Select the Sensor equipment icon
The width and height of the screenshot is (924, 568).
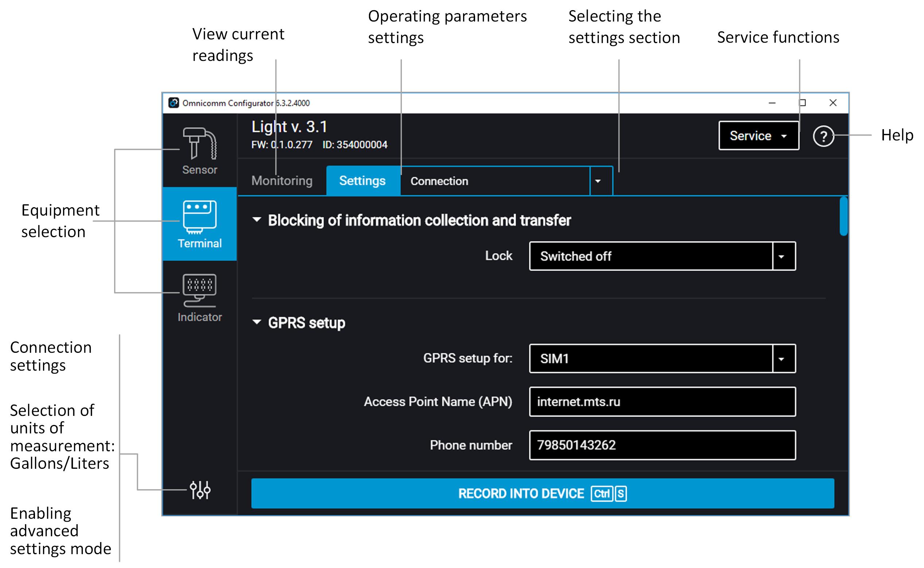199,151
